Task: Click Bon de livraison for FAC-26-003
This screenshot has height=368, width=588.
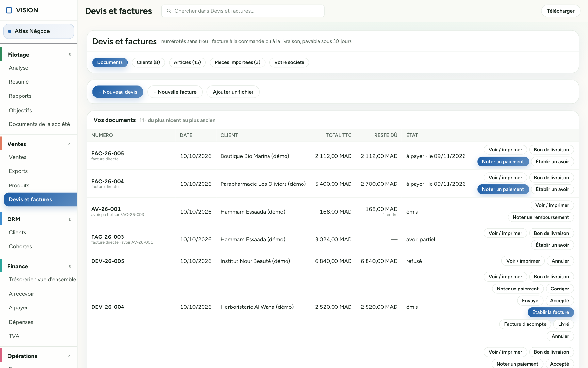Action: pos(551,233)
